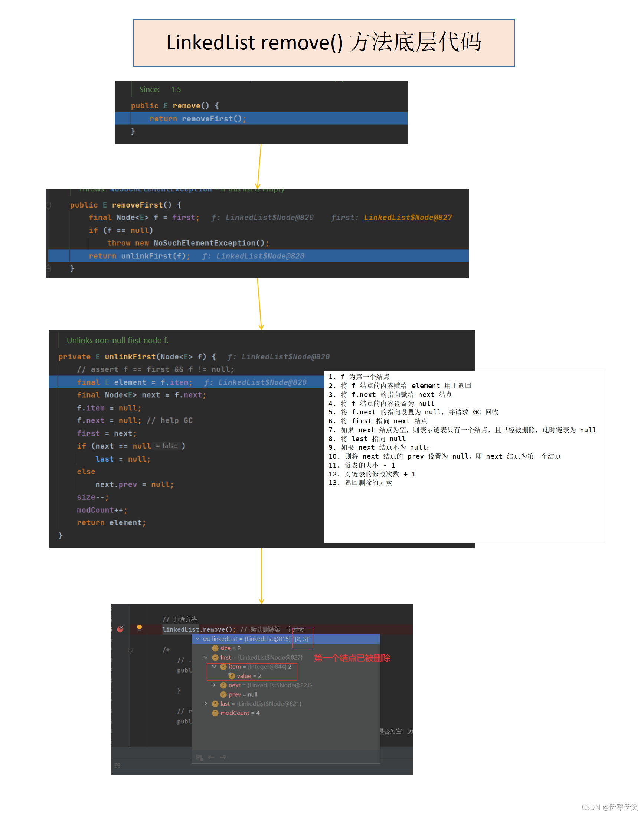Image resolution: width=644 pixels, height=814 pixels.
Task: Click the breakpoint icon beside linkedList.remove()
Action: [120, 629]
